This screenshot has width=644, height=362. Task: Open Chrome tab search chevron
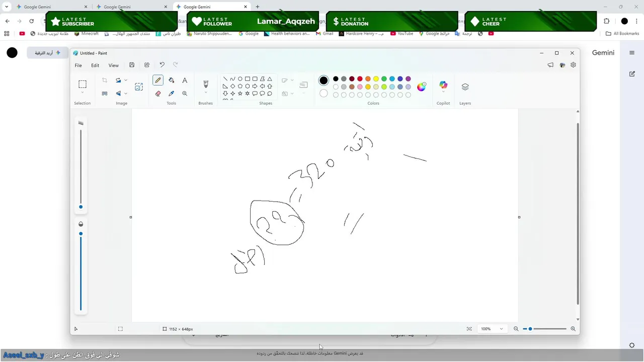pos(7,7)
